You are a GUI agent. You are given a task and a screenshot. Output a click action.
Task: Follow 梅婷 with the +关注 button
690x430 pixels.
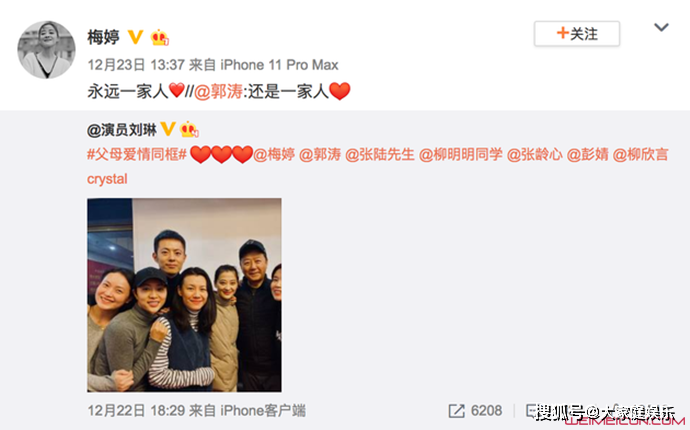[577, 33]
